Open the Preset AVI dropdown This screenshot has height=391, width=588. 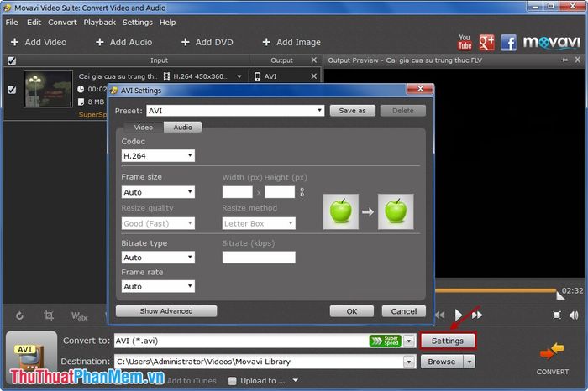point(235,111)
